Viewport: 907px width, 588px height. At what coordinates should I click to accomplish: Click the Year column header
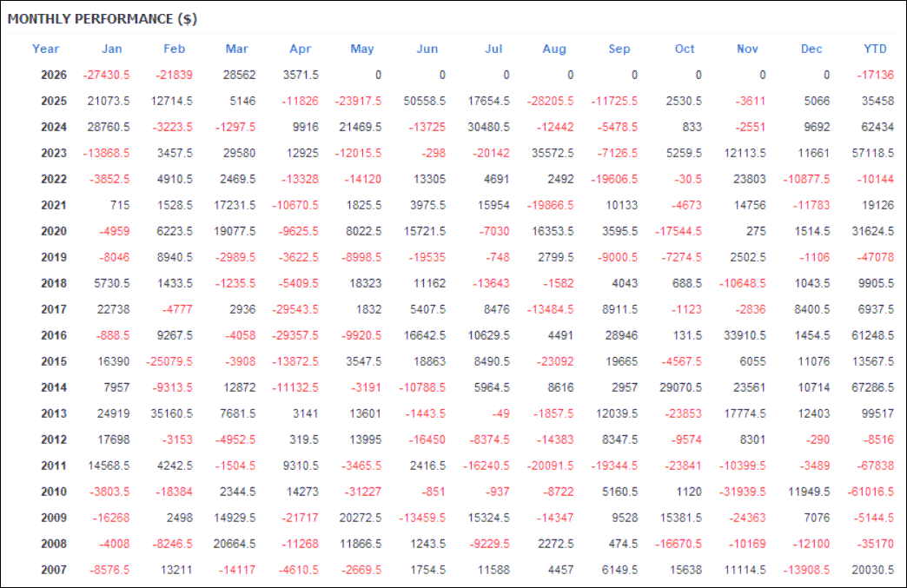click(46, 50)
